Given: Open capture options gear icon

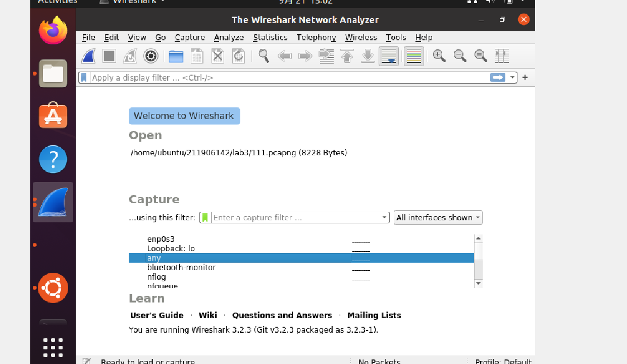Looking at the screenshot, I should [150, 56].
